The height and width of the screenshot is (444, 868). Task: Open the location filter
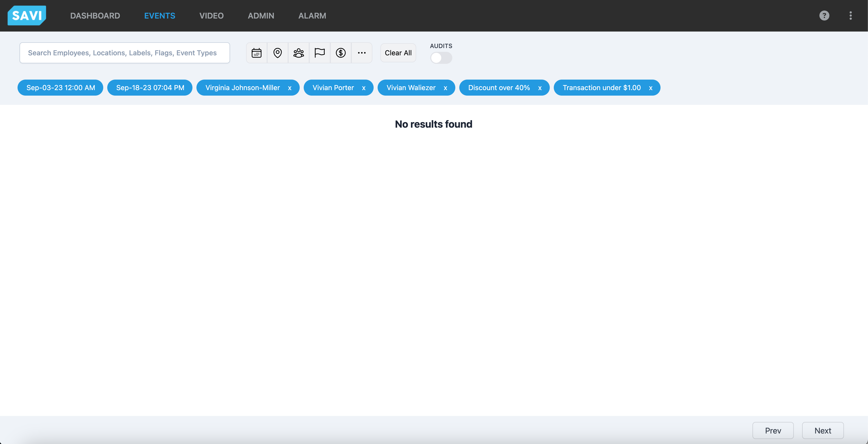pyautogui.click(x=277, y=53)
